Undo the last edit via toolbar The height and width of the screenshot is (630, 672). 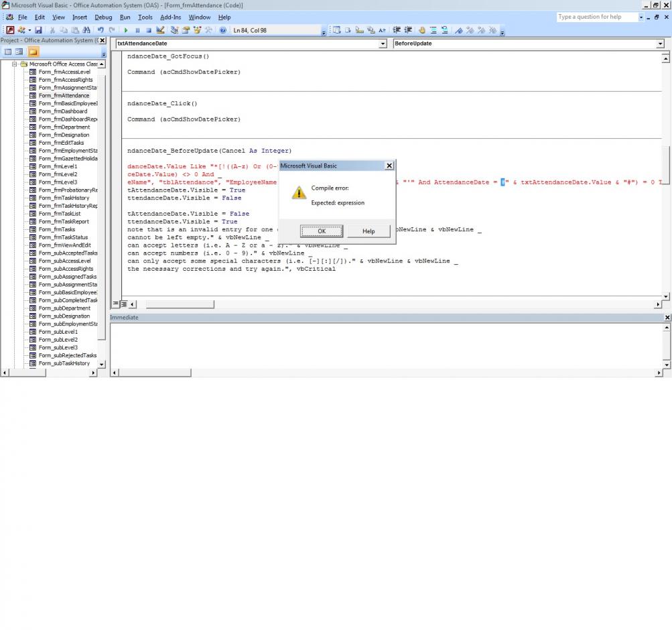(x=100, y=30)
